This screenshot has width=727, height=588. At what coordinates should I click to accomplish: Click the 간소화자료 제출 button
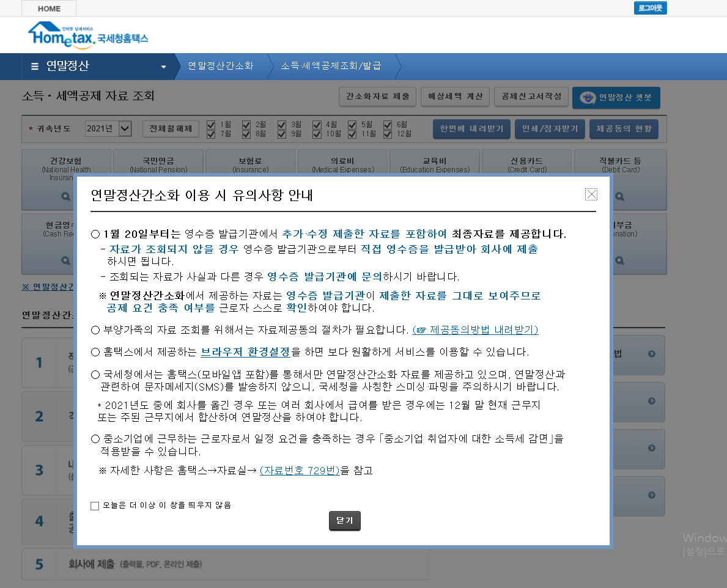[377, 97]
